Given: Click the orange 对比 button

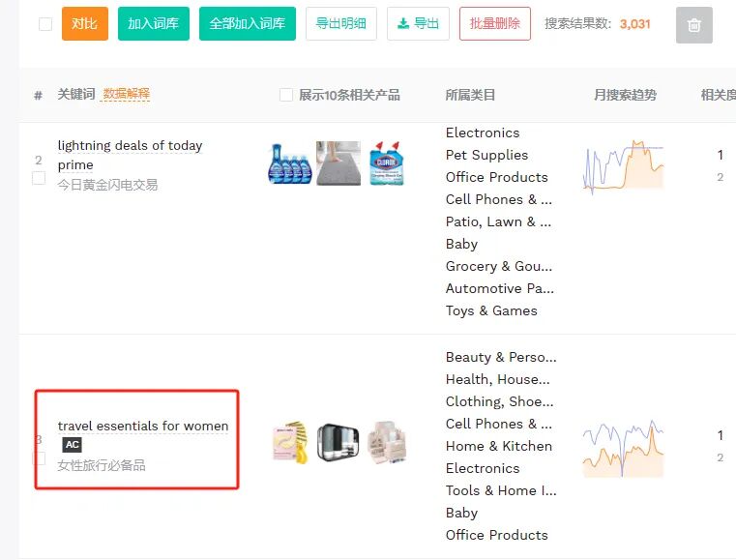Looking at the screenshot, I should point(85,24).
